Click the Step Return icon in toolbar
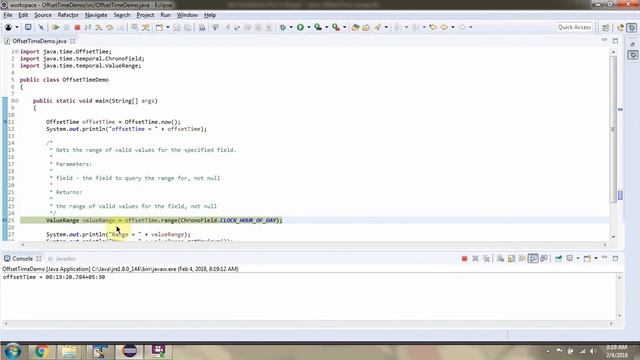 coord(121,27)
